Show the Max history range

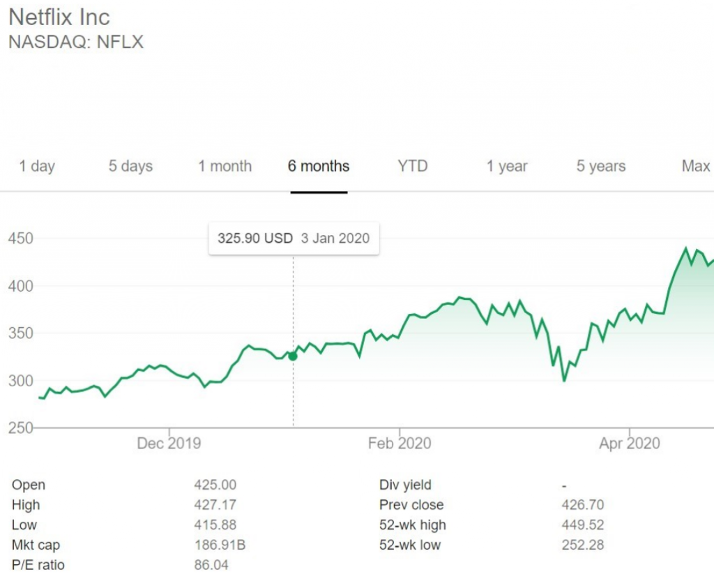[x=695, y=166]
